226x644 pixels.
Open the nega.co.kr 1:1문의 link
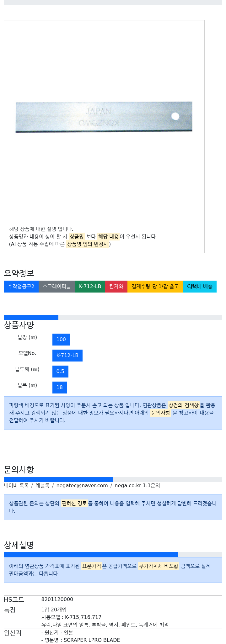tap(137, 486)
